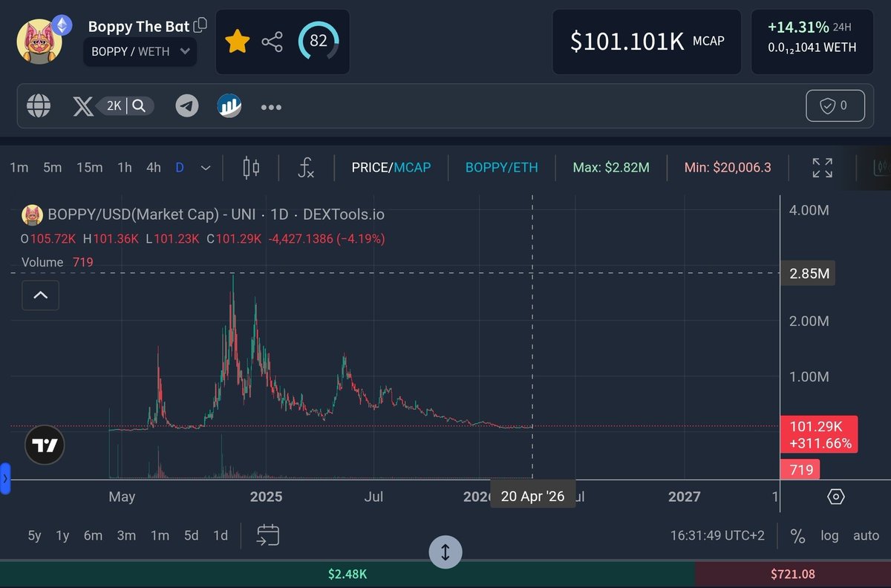Click the 719 volume axis tag
Image resolution: width=891 pixels, height=588 pixels.
801,469
